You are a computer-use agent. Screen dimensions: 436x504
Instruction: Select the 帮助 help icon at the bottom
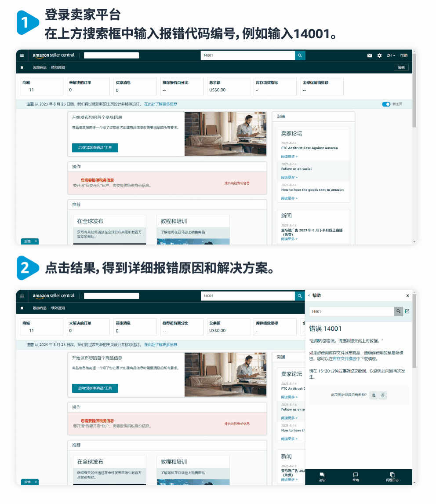tap(356, 476)
